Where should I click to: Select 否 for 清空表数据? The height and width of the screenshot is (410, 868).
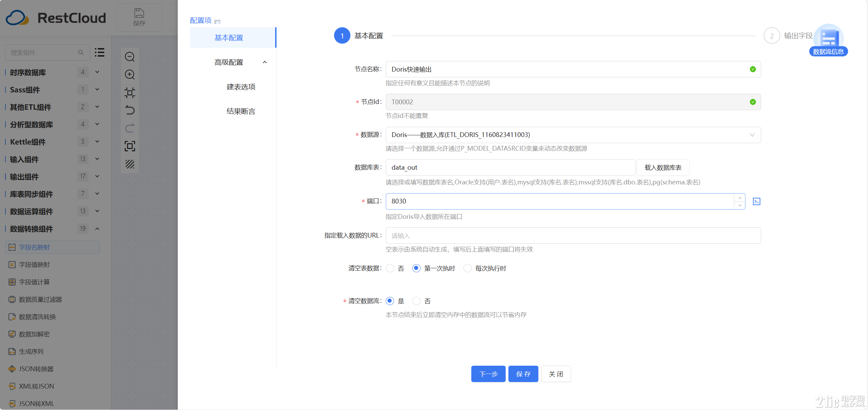390,268
